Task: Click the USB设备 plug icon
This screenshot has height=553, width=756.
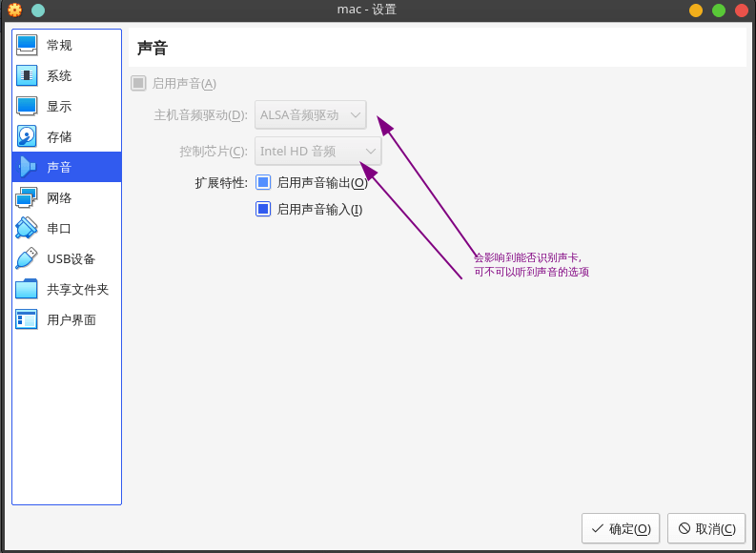Action: click(27, 258)
